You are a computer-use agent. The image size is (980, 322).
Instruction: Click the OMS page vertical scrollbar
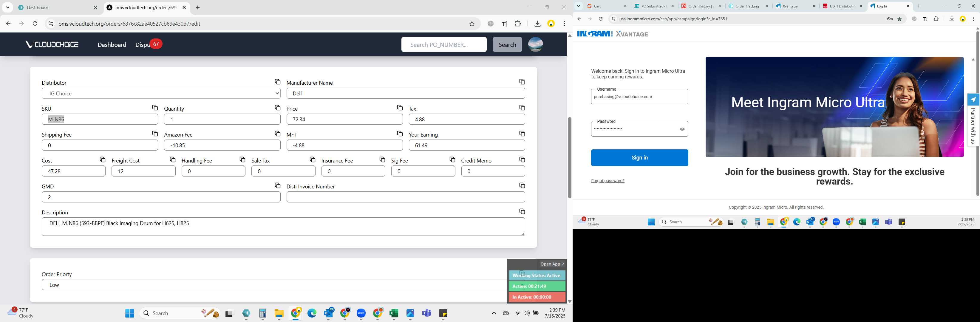(x=570, y=157)
